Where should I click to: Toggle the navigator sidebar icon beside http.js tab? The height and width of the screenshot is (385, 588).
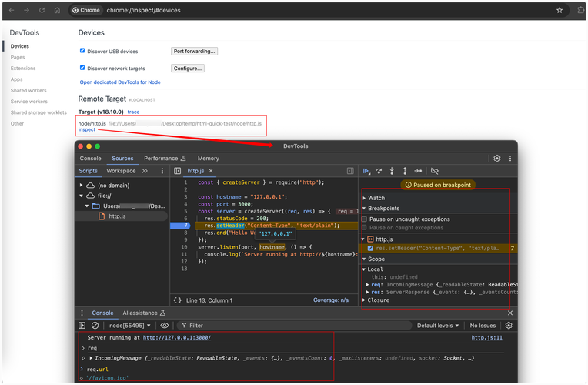click(177, 171)
